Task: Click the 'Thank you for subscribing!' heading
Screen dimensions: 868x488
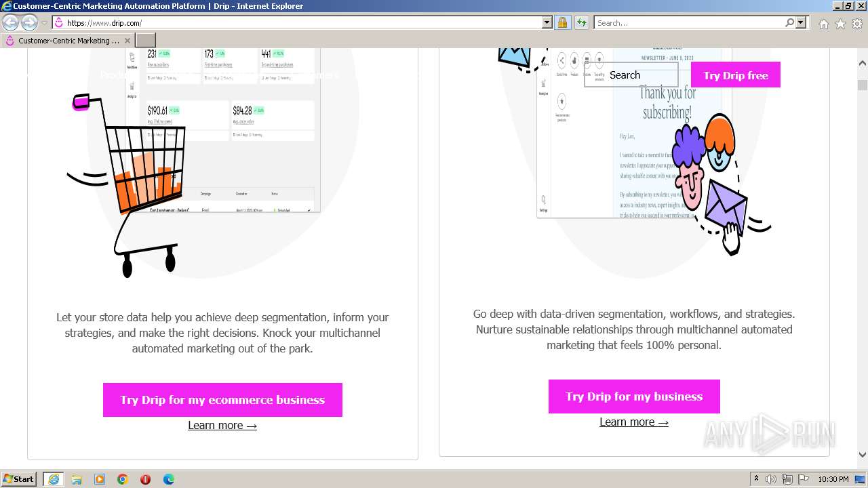Action: pyautogui.click(x=668, y=102)
